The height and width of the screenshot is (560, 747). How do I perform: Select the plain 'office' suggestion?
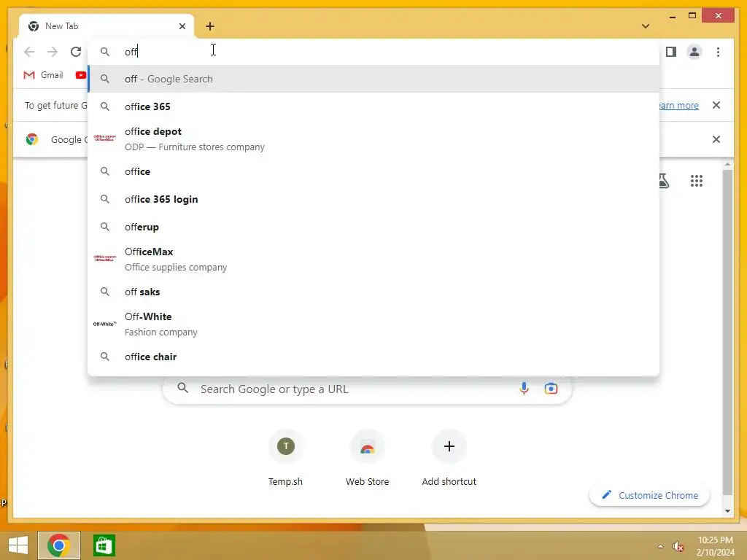(374, 171)
